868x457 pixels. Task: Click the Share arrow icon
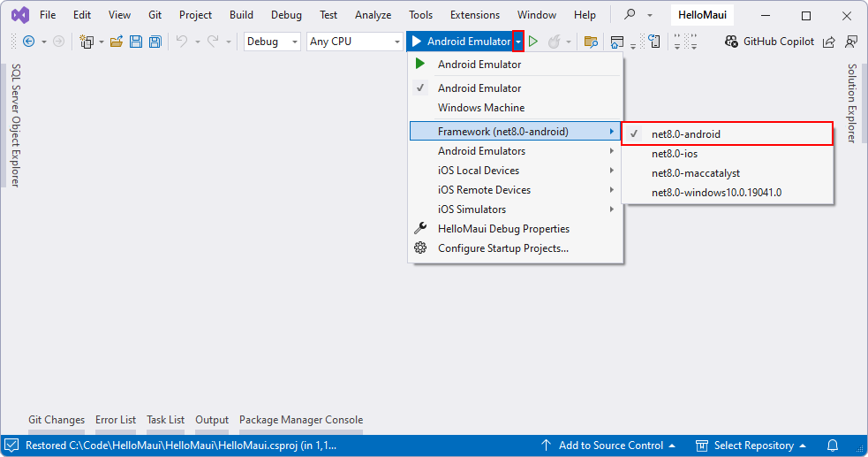[x=828, y=42]
